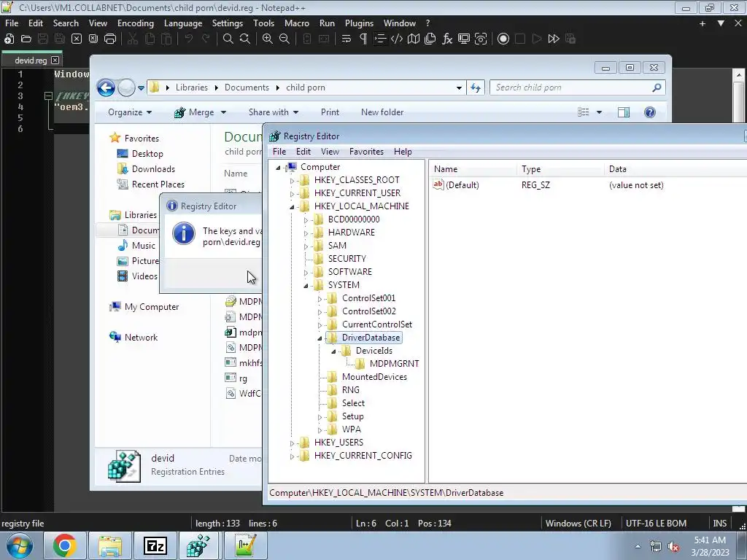
Task: Start macro recording with the Record icon
Action: point(503,39)
